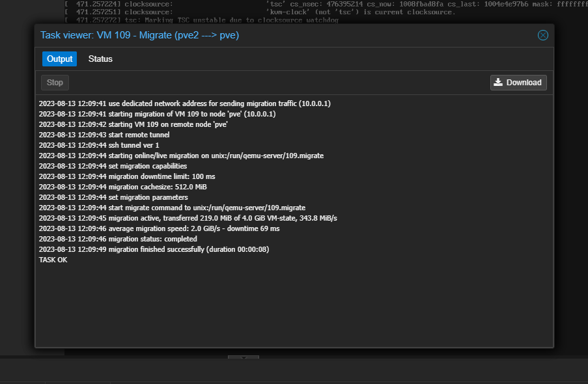Click the 'migration status: completed' line
588x384 pixels.
(x=117, y=239)
